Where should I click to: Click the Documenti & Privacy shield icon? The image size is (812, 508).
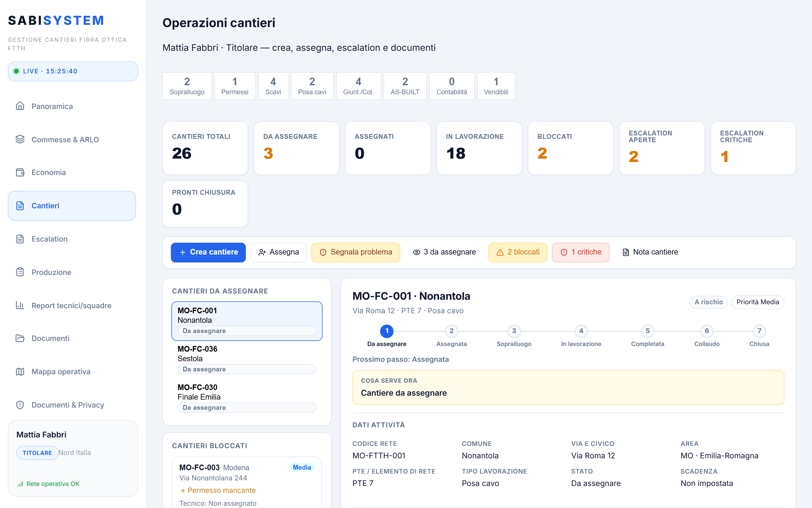click(x=20, y=405)
